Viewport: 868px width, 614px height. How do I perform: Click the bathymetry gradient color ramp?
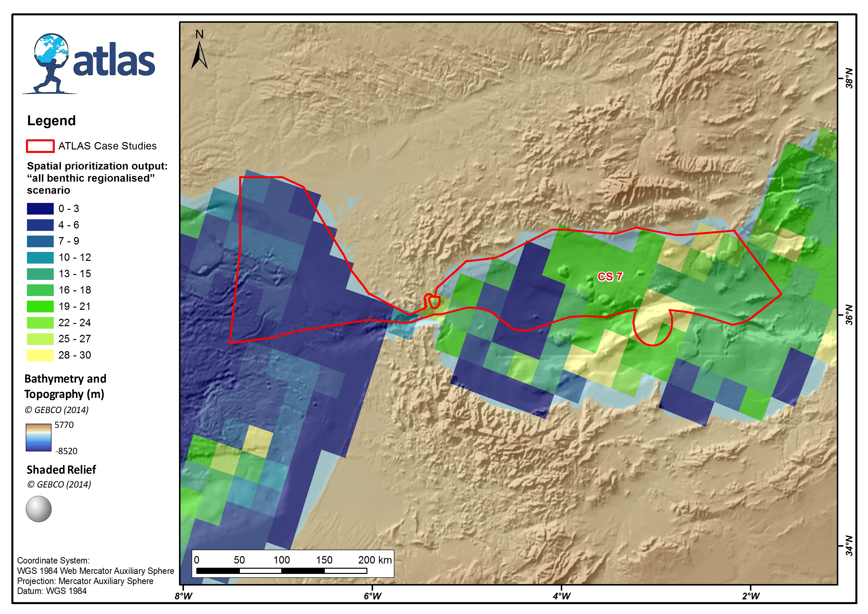(x=39, y=438)
